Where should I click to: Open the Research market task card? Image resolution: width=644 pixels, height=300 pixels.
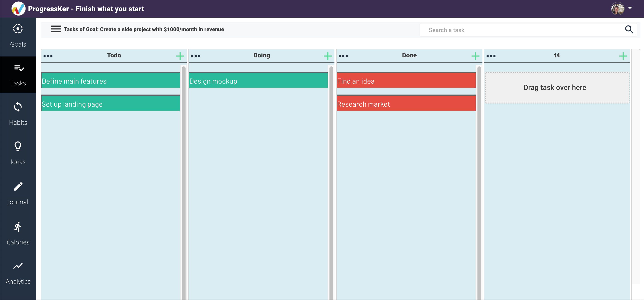pyautogui.click(x=406, y=104)
